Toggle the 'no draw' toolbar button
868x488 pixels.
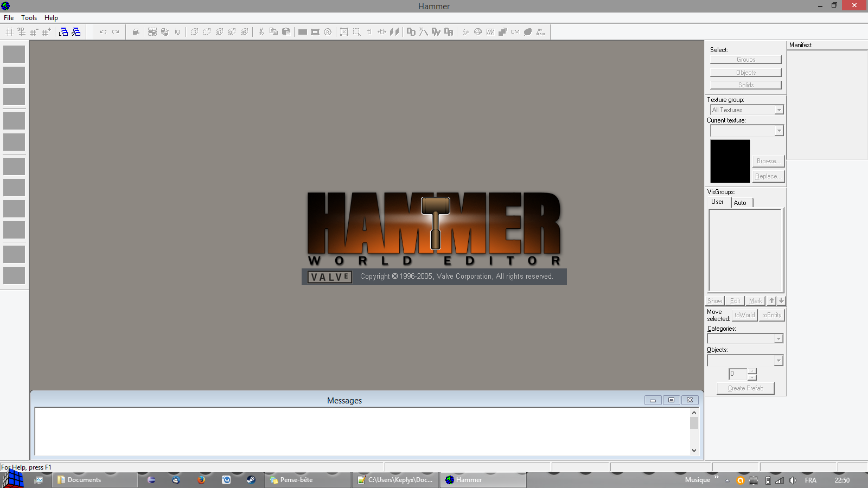pyautogui.click(x=540, y=32)
